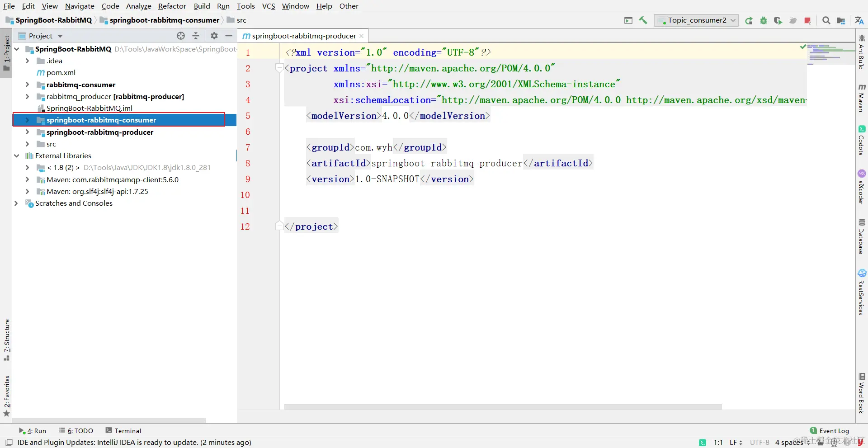Run the Topic_consumer2 configuration

(749, 20)
